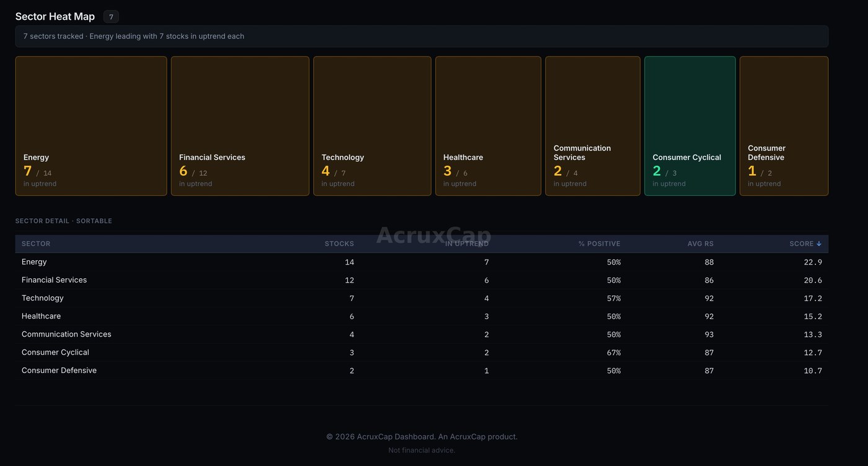Click the sector count badge showing 7
This screenshot has width=868, height=466.
click(x=111, y=17)
